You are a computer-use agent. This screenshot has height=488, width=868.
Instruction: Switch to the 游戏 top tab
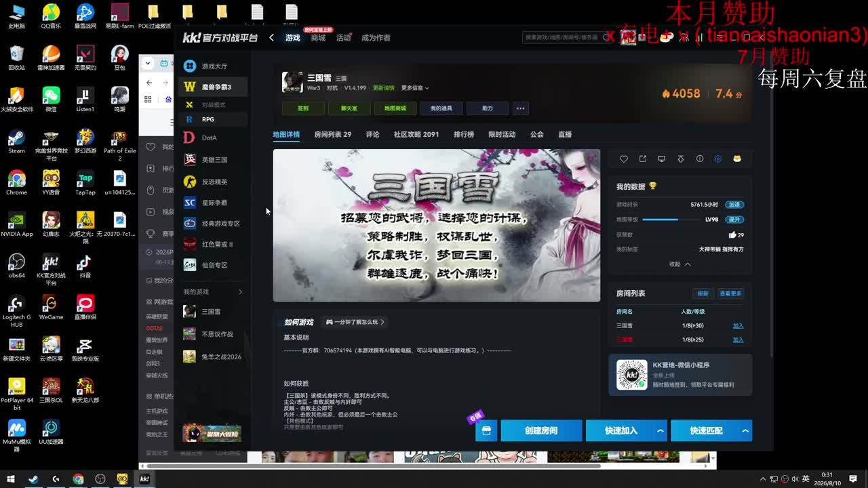[293, 38]
